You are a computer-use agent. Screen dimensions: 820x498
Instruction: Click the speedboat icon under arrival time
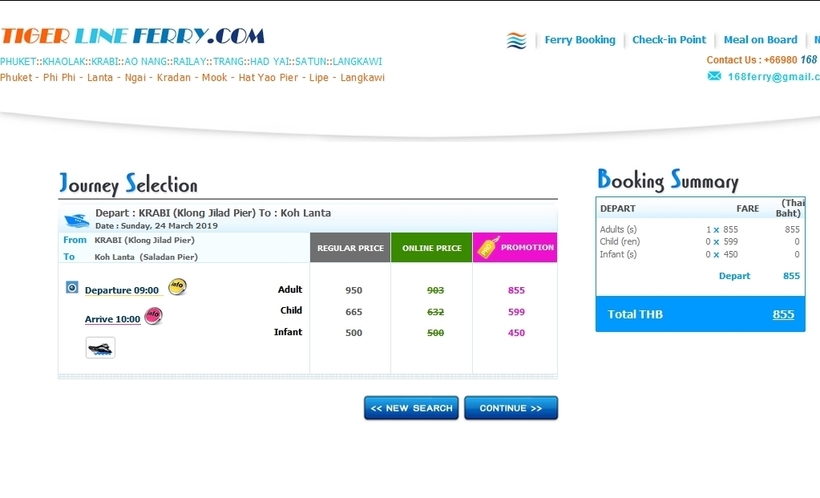click(x=100, y=348)
